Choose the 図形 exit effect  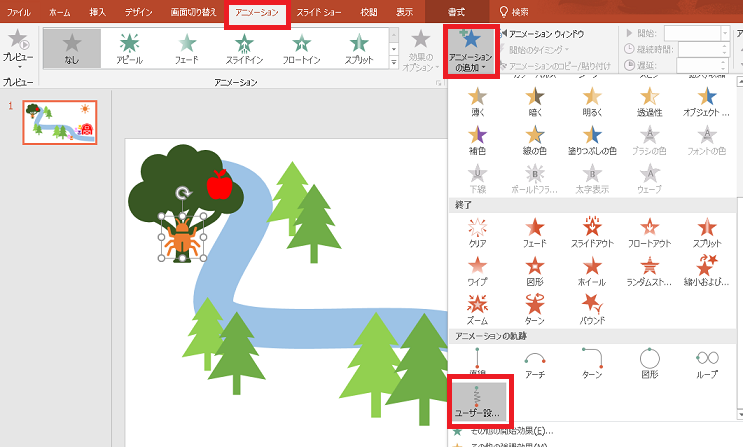click(535, 272)
